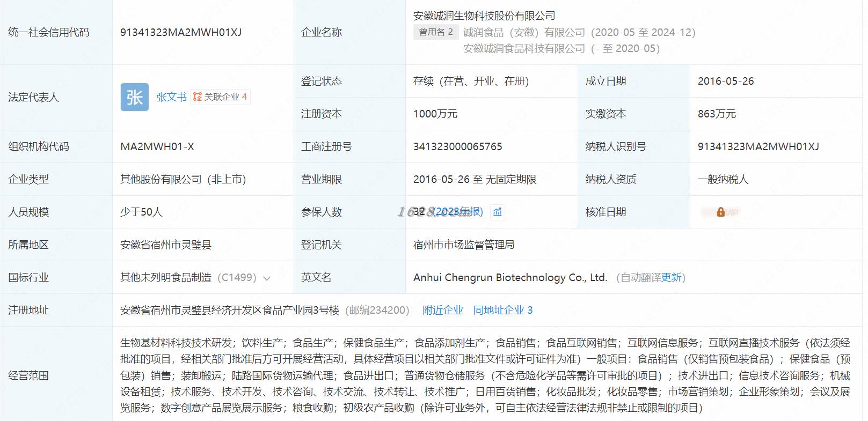Viewport: 868px width, 421px height.
Task: Click the 更新 link after 自动翻译
Action: [x=672, y=278]
